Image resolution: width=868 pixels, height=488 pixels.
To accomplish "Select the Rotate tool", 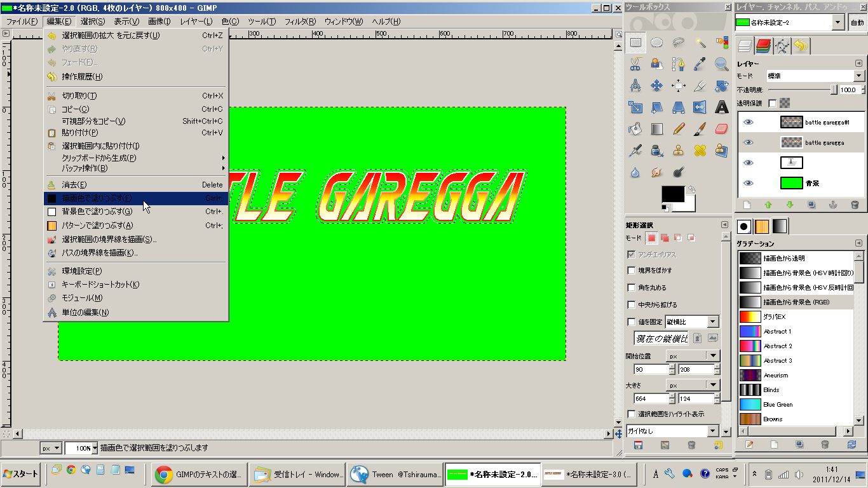I will [x=722, y=86].
